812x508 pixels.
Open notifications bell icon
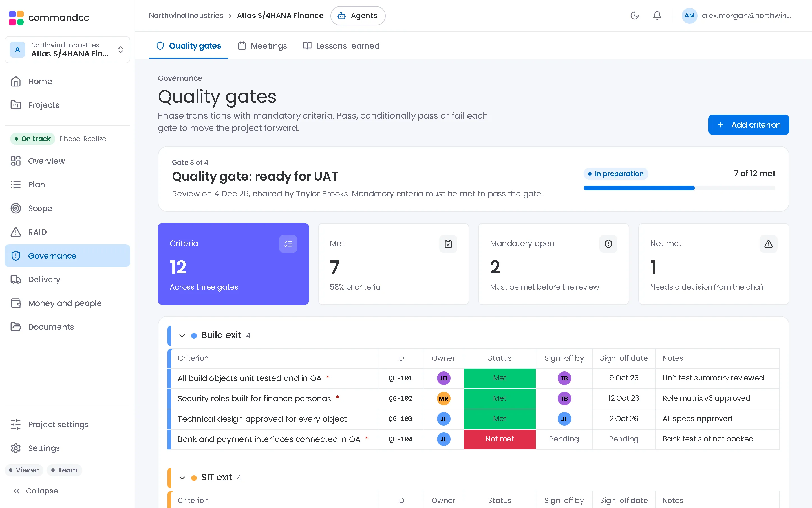657,16
